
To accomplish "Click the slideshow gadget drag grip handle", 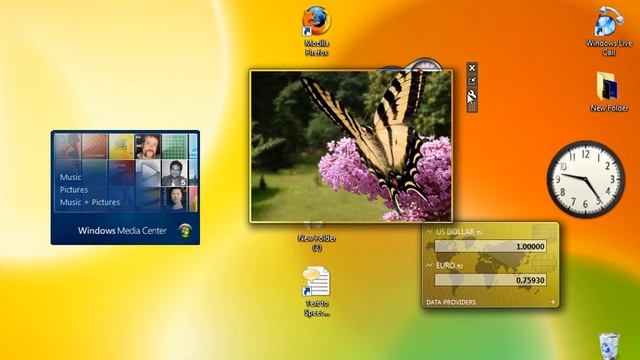I will tap(472, 107).
